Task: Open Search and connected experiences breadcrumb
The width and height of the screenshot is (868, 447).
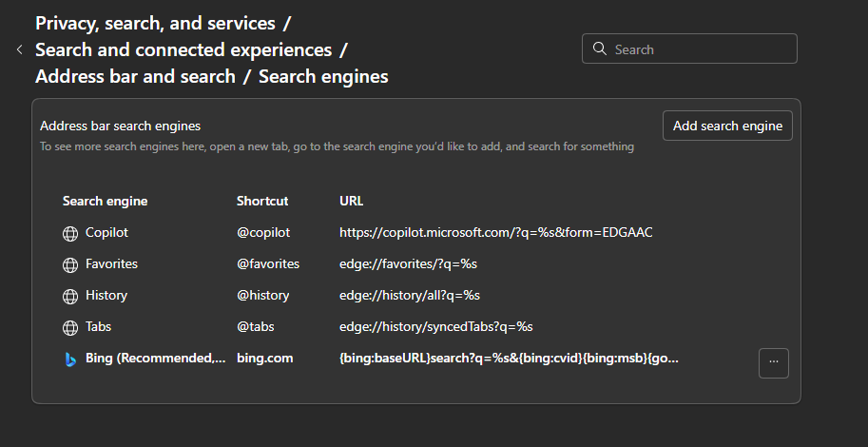Action: coord(183,49)
